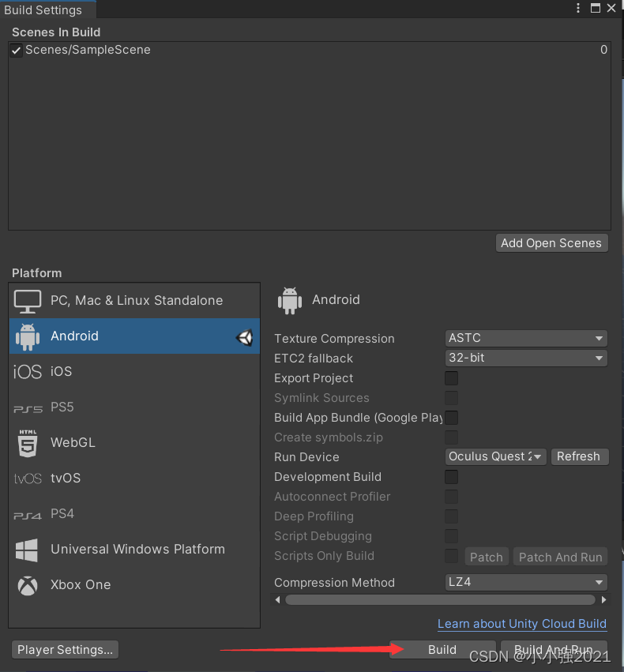
Task: Click the large Android icon in settings header
Action: point(290,301)
